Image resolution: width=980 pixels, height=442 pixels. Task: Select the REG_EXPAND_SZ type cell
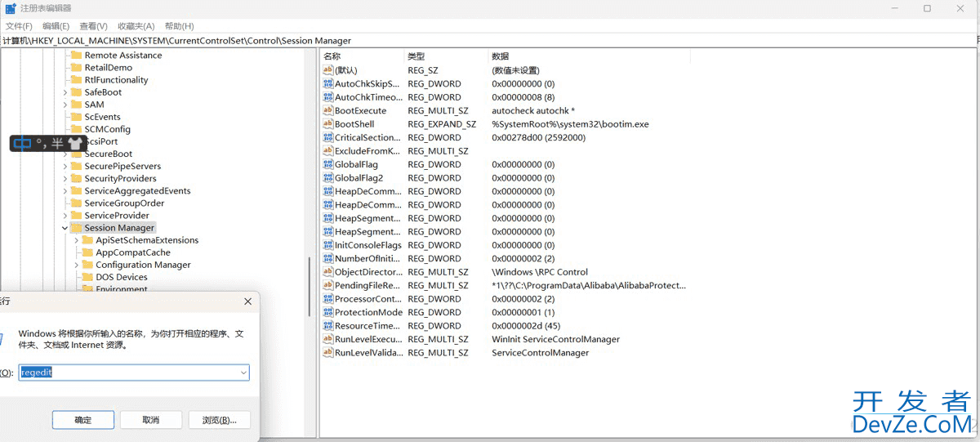click(442, 124)
